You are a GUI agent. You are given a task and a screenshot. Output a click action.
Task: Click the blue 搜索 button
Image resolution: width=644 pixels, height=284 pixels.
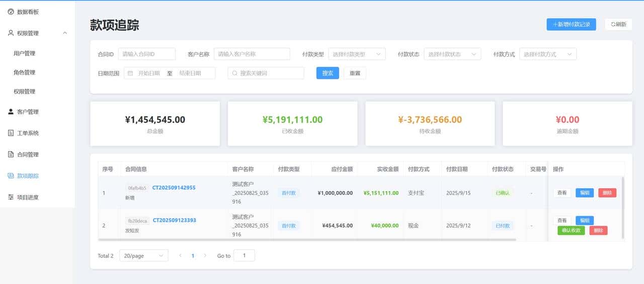pyautogui.click(x=328, y=73)
